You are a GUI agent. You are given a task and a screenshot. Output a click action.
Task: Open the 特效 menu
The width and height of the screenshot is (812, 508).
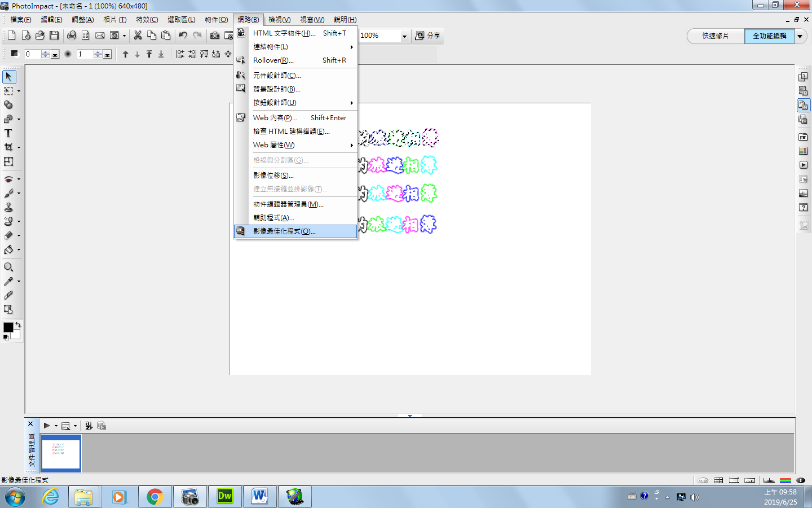pos(147,20)
